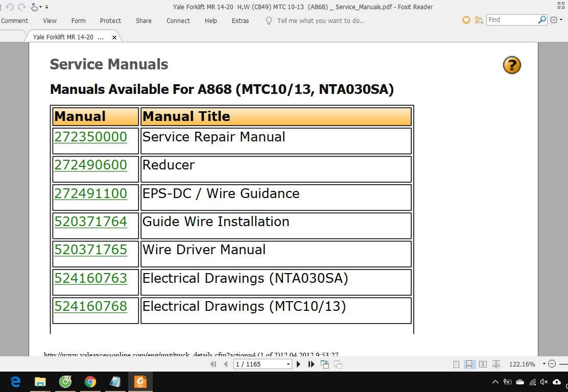Open manual link 524160763
The height and width of the screenshot is (392, 568).
point(90,278)
